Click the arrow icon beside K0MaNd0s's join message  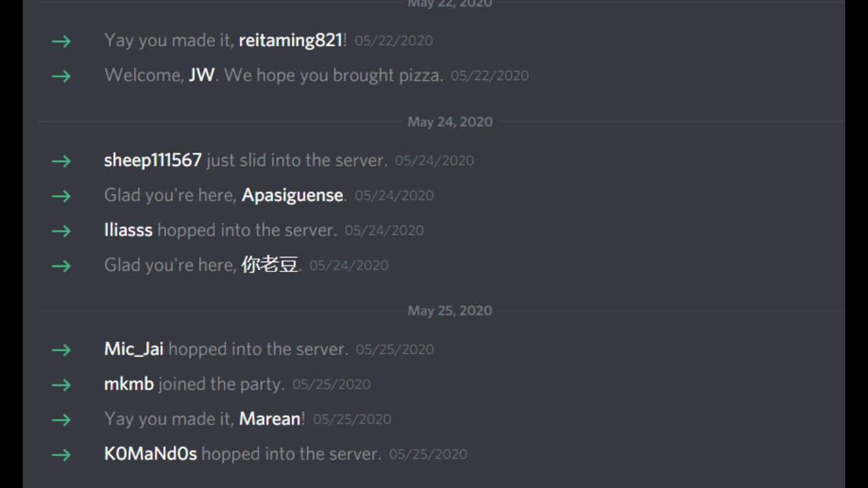[x=61, y=455]
